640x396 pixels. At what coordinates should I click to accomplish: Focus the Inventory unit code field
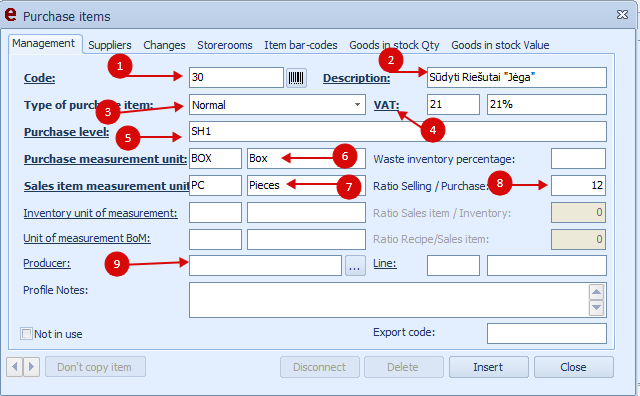click(215, 212)
